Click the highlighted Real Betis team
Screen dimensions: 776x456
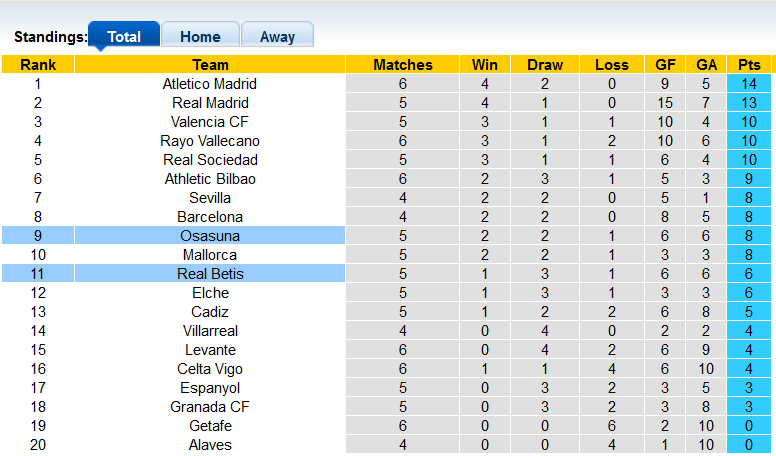click(x=210, y=274)
